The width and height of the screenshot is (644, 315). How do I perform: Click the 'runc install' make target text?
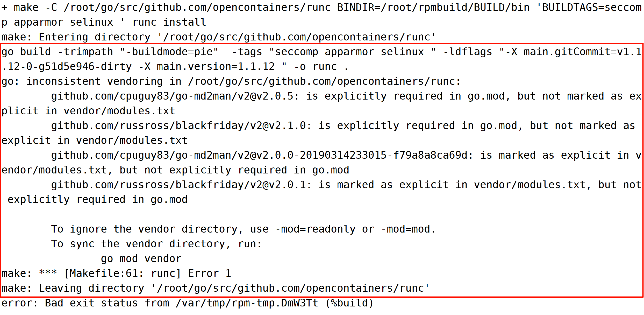pos(169,22)
